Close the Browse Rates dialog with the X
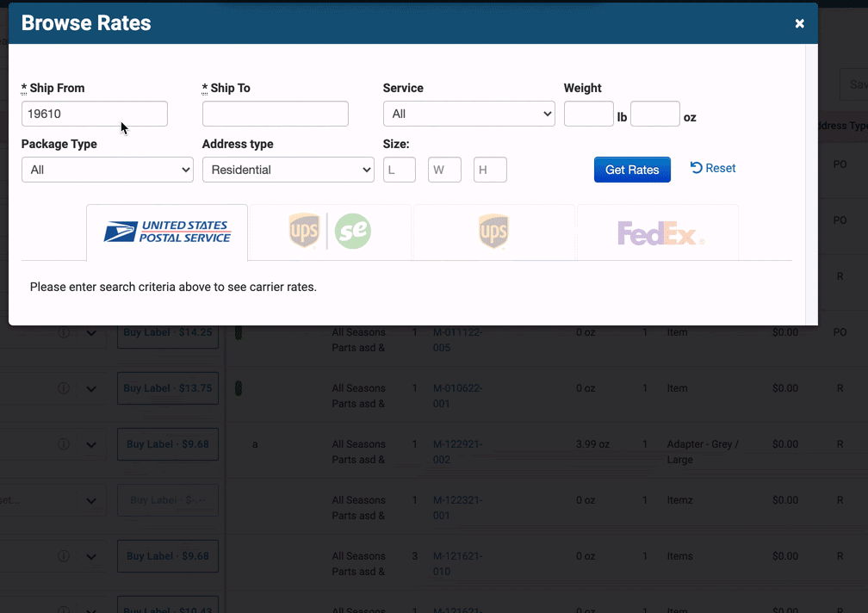 pyautogui.click(x=799, y=23)
